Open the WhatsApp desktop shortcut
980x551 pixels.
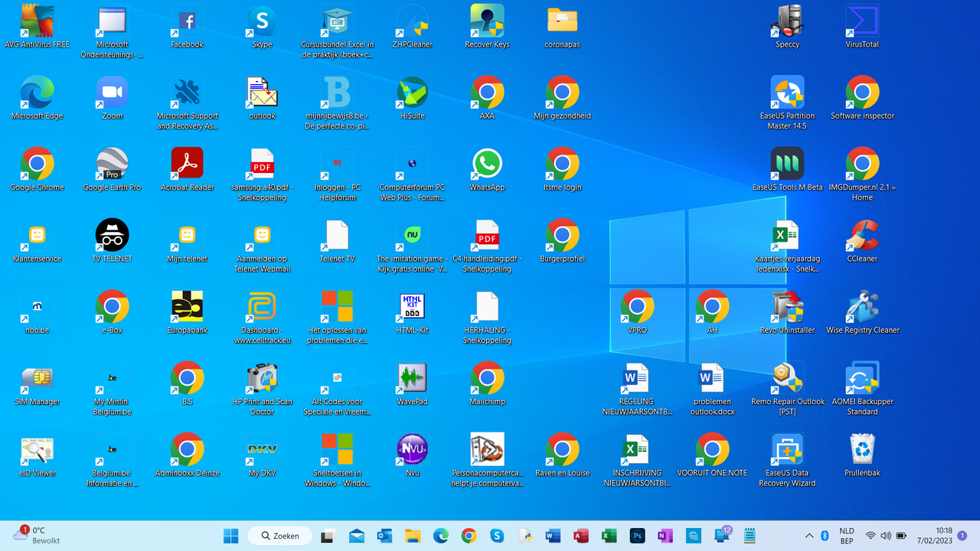487,169
